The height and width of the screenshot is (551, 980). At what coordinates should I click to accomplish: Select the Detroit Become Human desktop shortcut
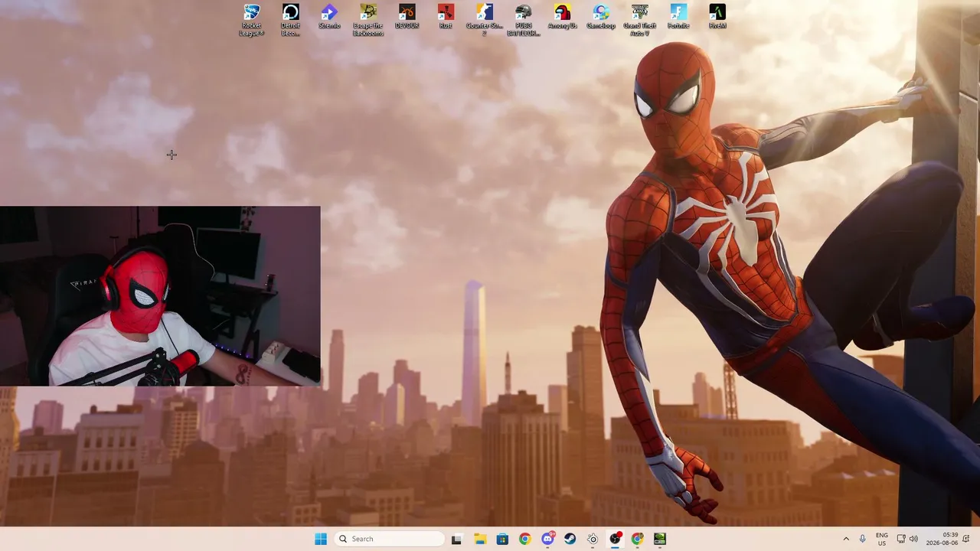tap(290, 20)
